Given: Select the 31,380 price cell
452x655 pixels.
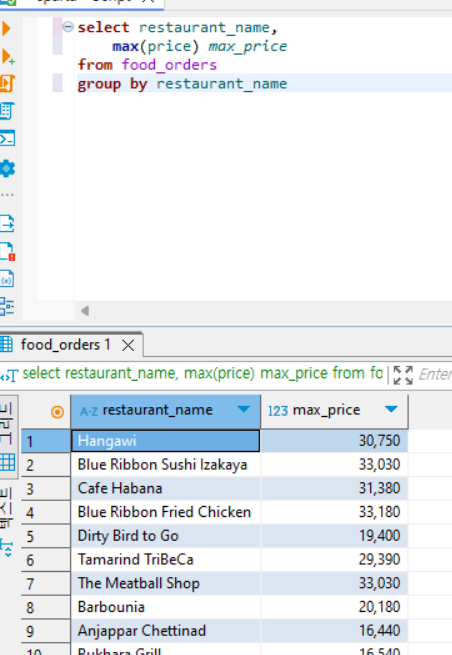Looking at the screenshot, I should click(x=334, y=488).
